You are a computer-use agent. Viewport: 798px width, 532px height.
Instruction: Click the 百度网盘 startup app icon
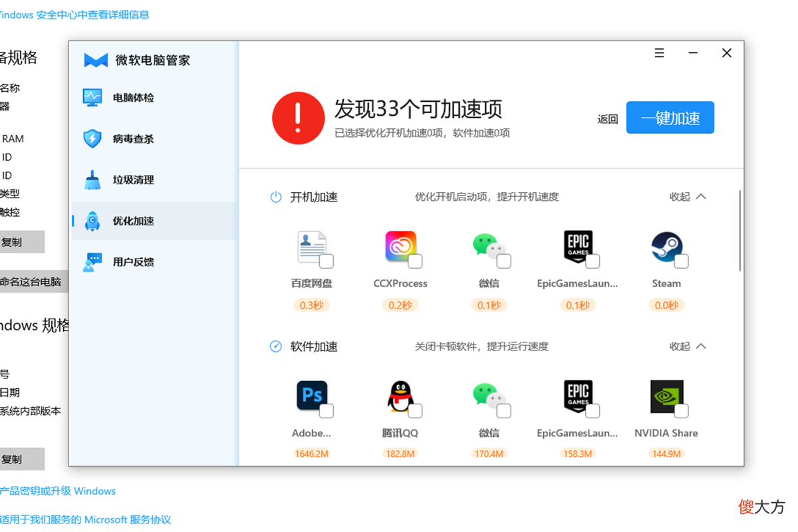tap(311, 247)
